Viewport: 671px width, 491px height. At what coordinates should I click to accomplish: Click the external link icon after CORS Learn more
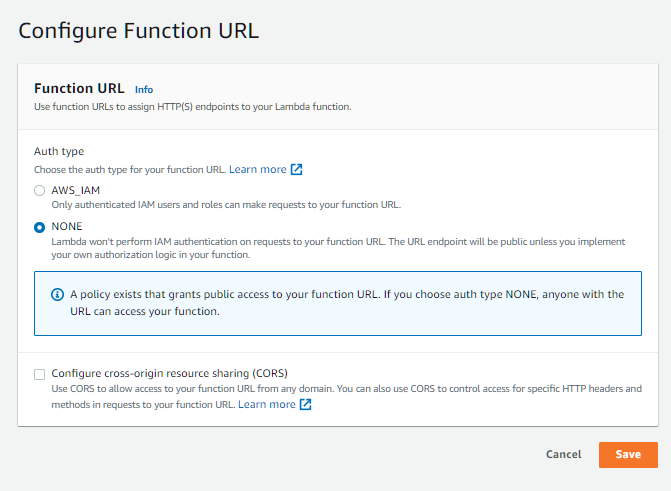[306, 404]
